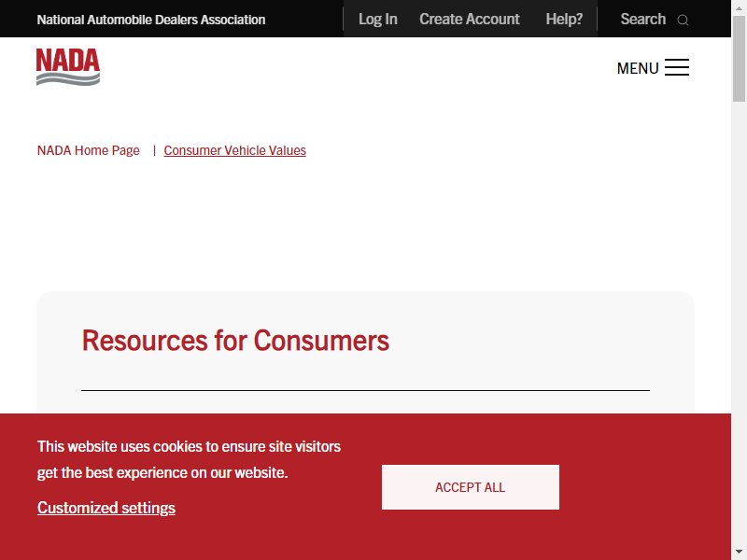Open Customized settings for cookies
The image size is (747, 560).
coord(106,508)
